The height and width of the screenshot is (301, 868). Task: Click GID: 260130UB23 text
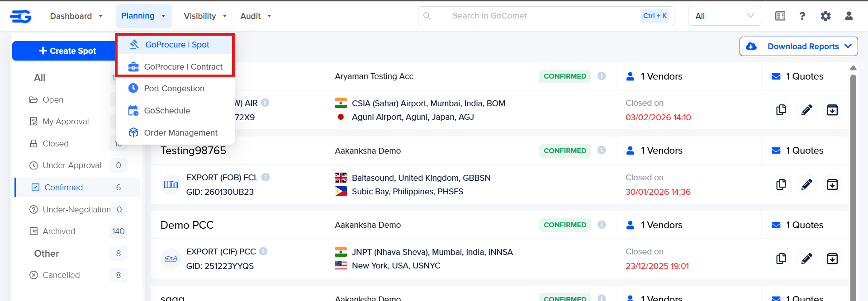point(220,192)
